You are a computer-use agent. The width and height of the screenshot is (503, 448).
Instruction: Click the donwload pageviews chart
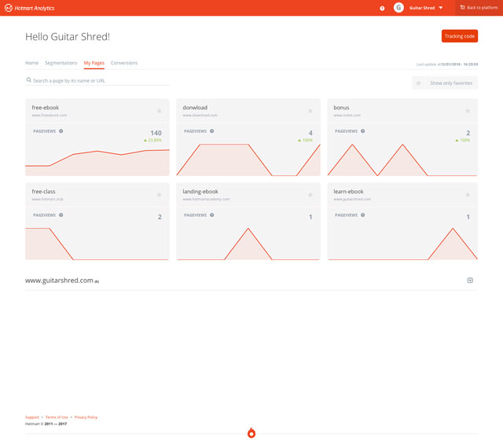[x=248, y=160]
